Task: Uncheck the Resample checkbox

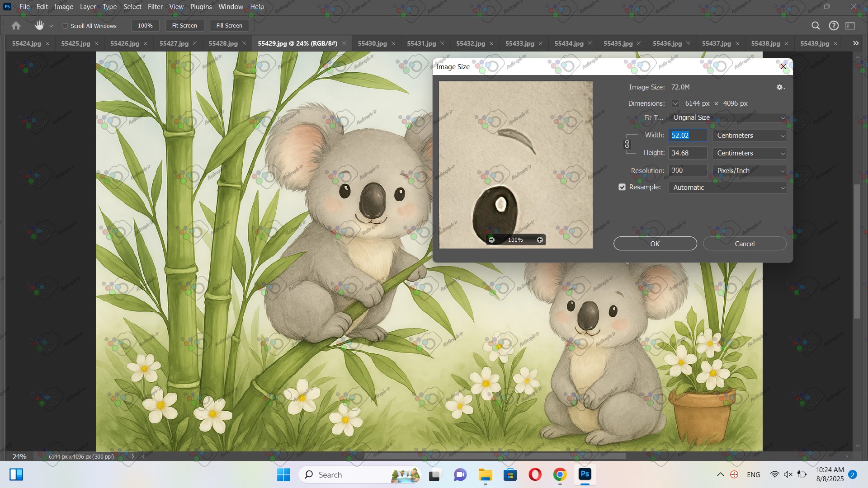Action: [622, 187]
